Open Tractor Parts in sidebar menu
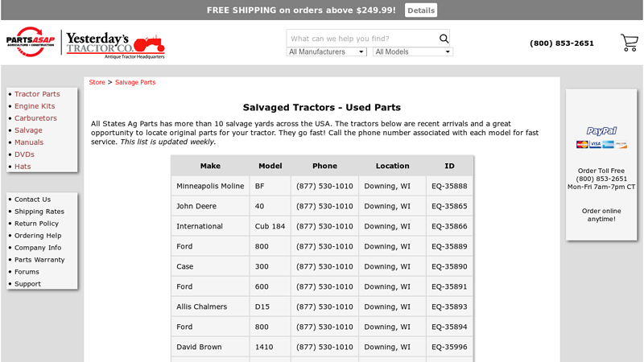The height and width of the screenshot is (362, 644). pyautogui.click(x=37, y=94)
